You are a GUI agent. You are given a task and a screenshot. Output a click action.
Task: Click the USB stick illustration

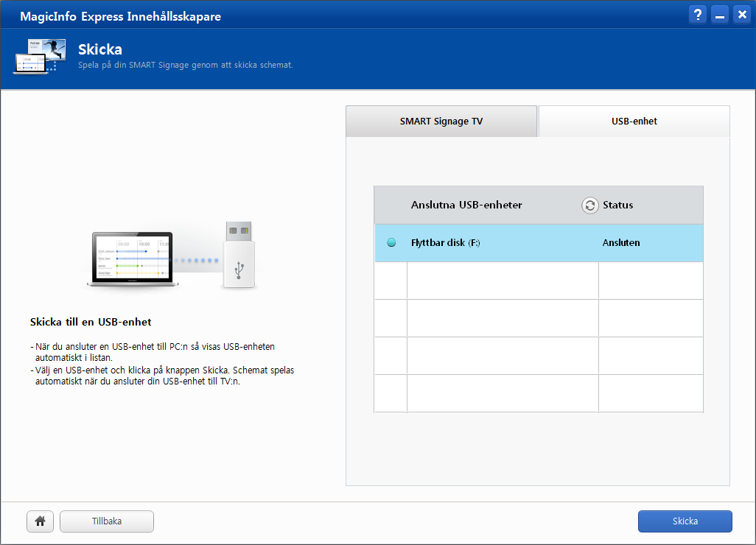click(x=239, y=255)
